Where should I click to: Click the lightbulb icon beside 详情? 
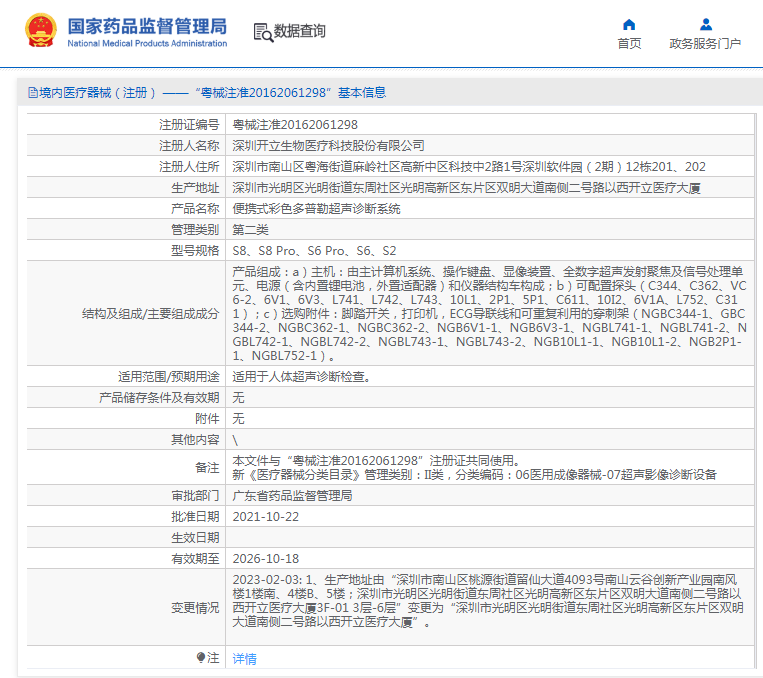tap(201, 658)
